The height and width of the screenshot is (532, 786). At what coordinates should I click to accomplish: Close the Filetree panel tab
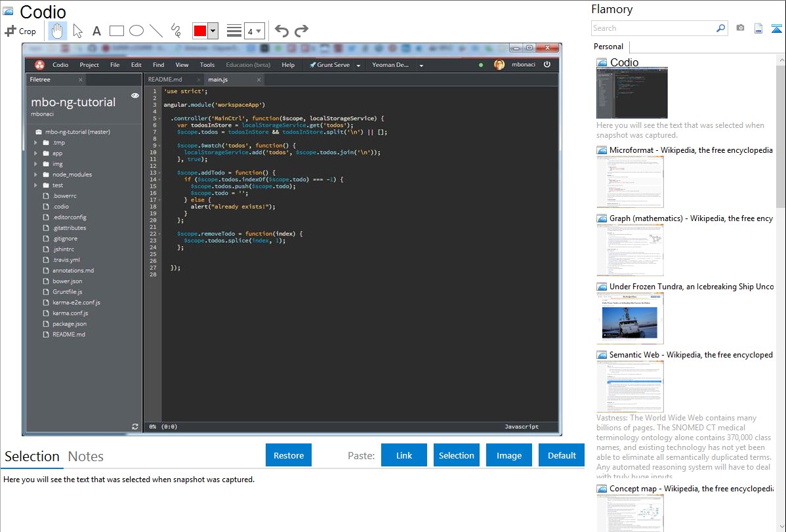(80, 80)
